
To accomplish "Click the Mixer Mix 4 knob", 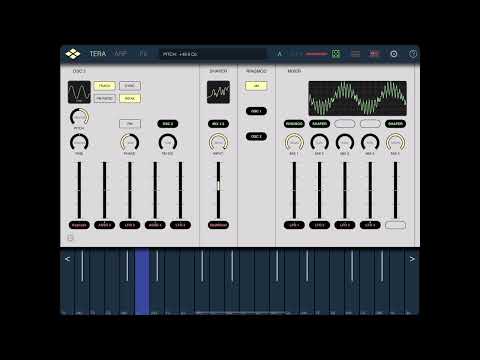I will click(x=370, y=143).
